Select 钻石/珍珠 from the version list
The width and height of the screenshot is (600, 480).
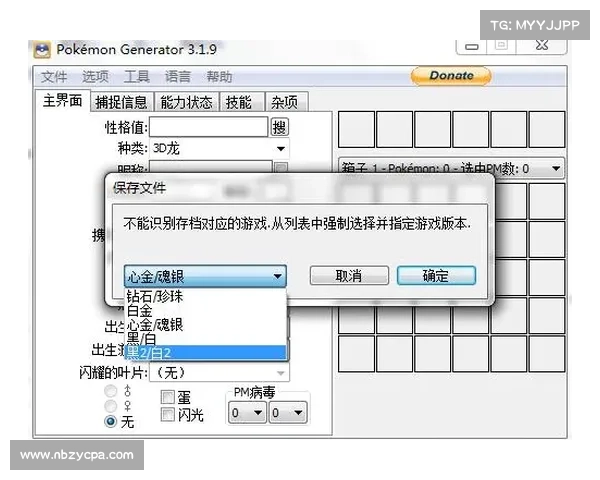click(x=206, y=296)
